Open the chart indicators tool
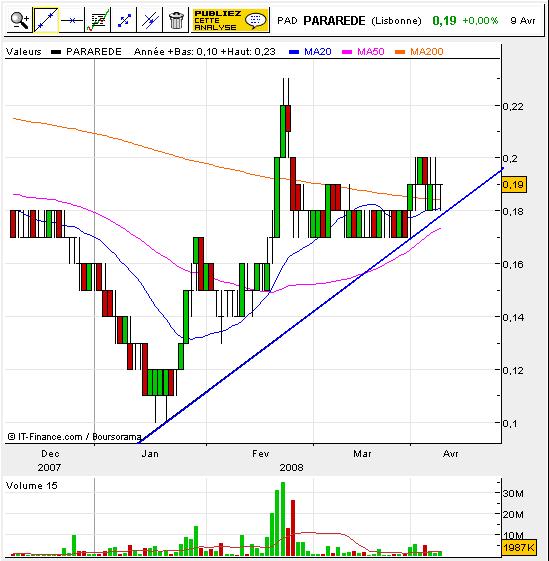Screen dimensions: 549x561 [98, 21]
